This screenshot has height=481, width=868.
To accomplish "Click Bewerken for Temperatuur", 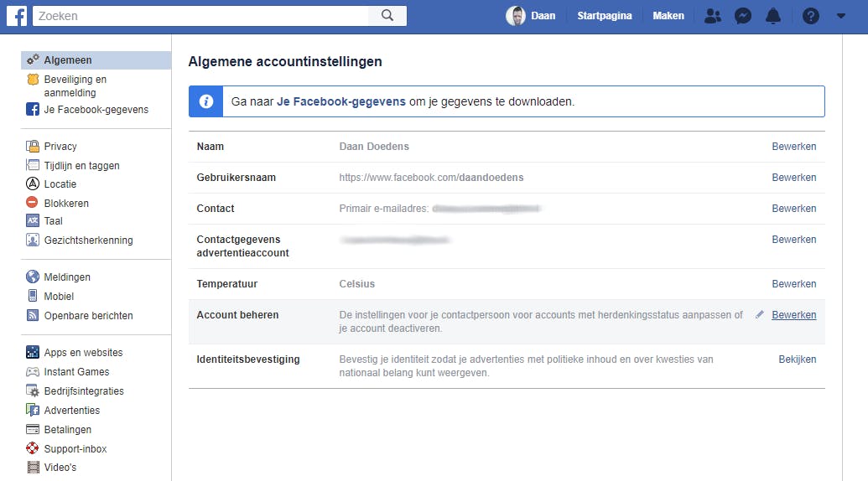I will (793, 284).
